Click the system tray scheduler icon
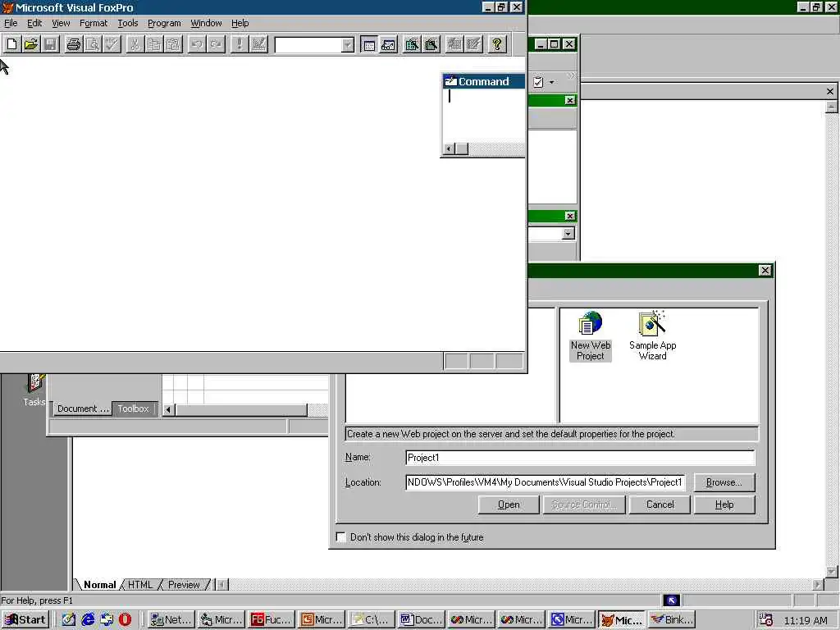This screenshot has width=840, height=630. pos(766,620)
